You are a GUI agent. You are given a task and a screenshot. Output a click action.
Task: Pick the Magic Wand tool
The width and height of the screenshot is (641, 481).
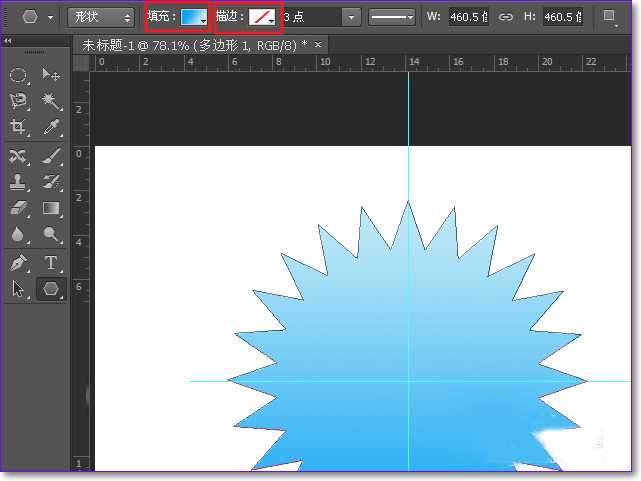tap(50, 101)
